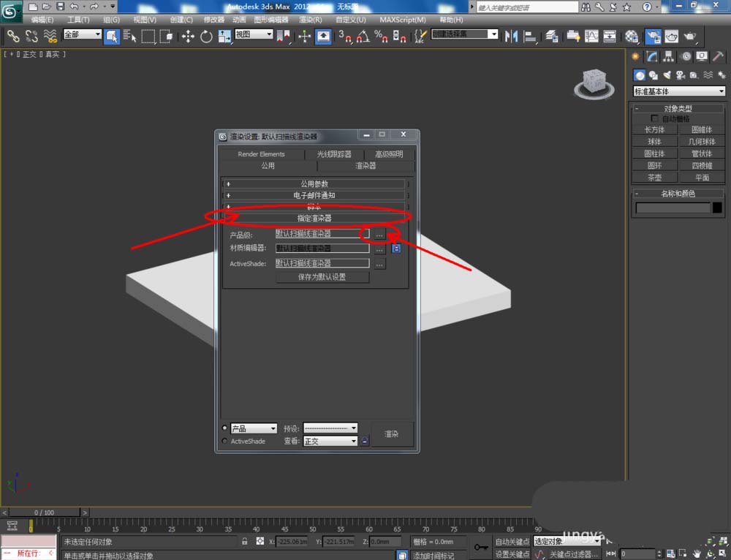Click the object color swatch under 名称和颜色
Viewport: 731px width, 560px height.
coord(716,208)
